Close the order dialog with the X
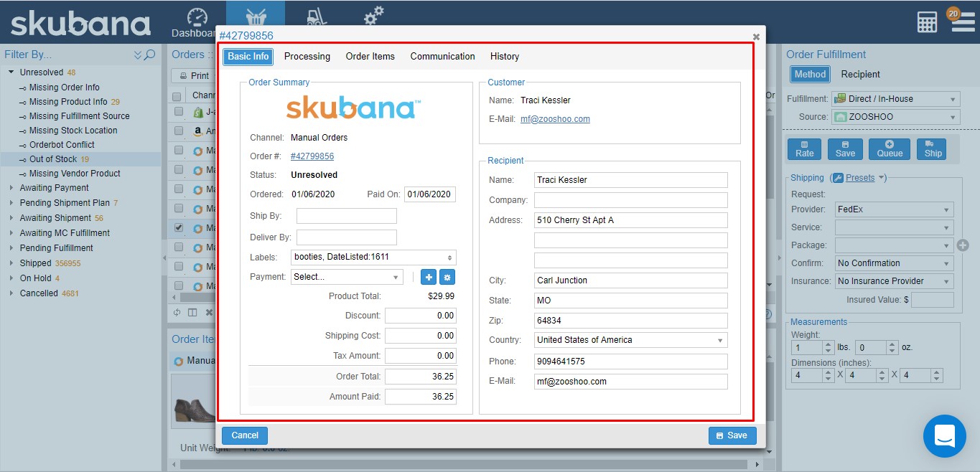Screen dimensions: 980x472 point(756,37)
